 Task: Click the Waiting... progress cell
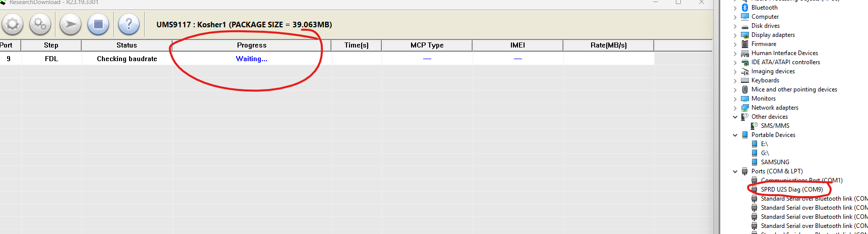[252, 59]
